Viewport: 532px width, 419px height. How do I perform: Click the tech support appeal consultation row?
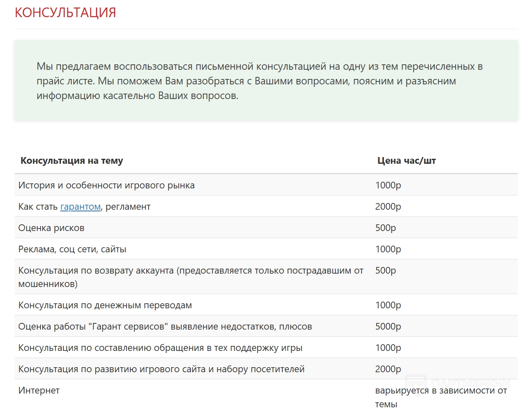[x=160, y=348]
